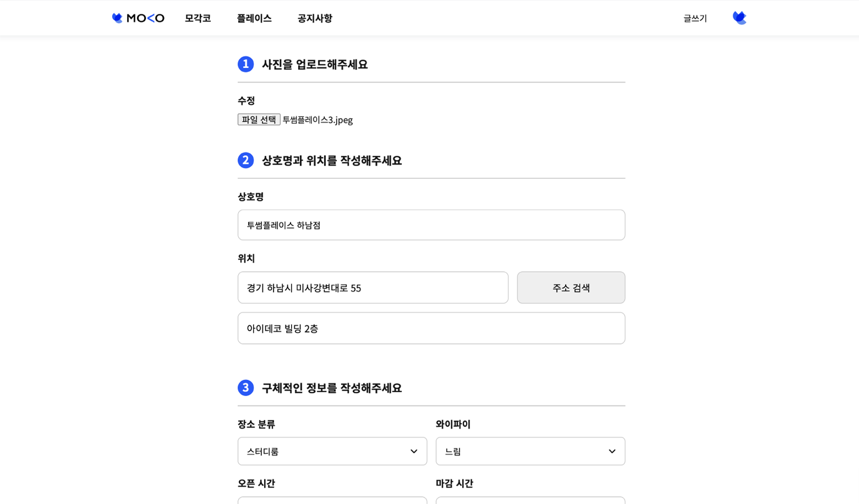
Task: Click the blue step 2 number badge
Action: pyautogui.click(x=245, y=161)
